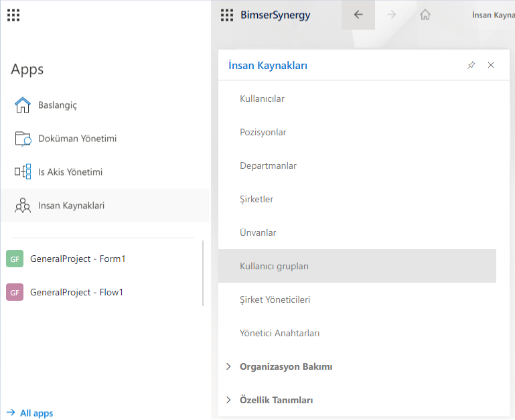The image size is (515, 420).
Task: Open the Kullanıcılar menu item
Action: pyautogui.click(x=262, y=98)
